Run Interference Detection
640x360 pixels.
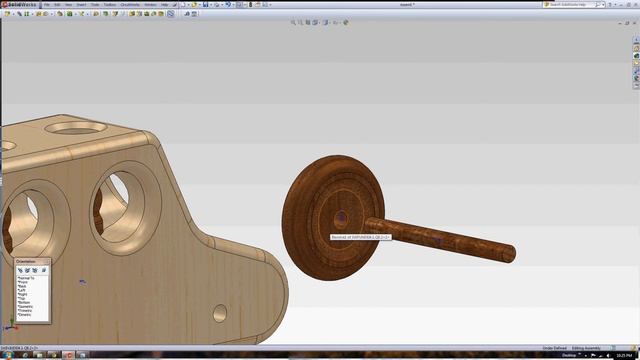(x=132, y=14)
